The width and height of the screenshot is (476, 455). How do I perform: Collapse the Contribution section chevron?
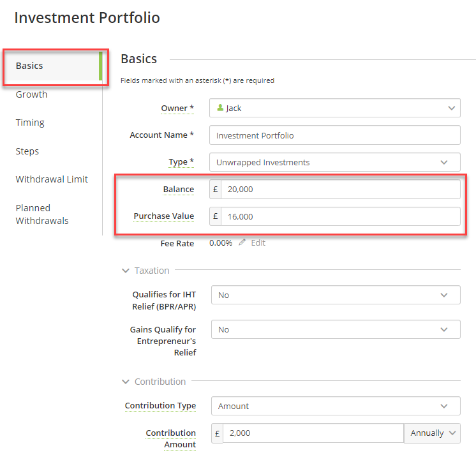point(125,382)
